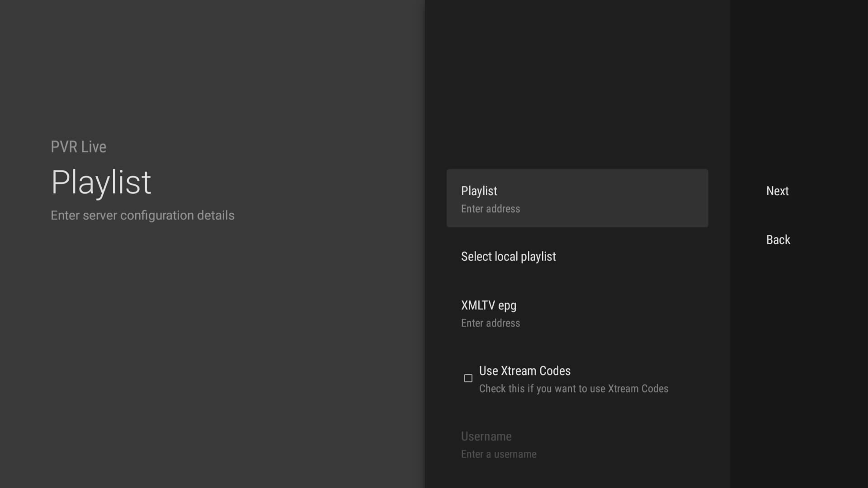
Task: Click 'Enter server configuration details' description
Action: [142, 216]
